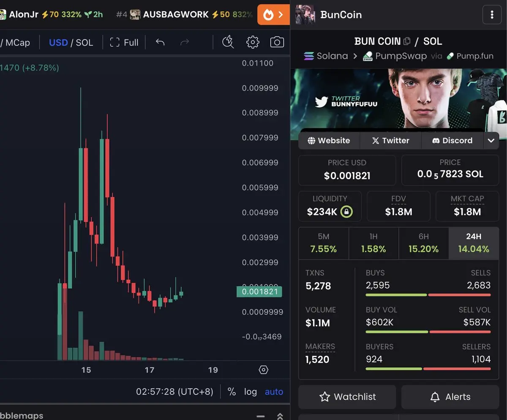Open the BunCoin avatar image
The width and height of the screenshot is (507, 420).
pyautogui.click(x=305, y=15)
